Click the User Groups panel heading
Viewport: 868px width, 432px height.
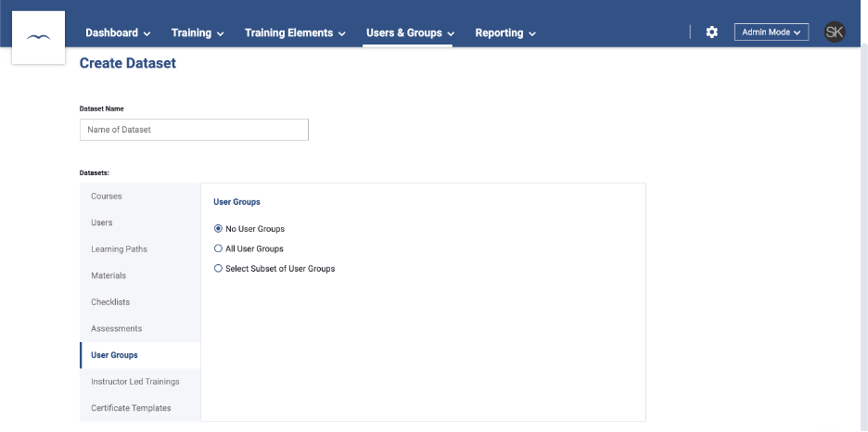point(236,202)
